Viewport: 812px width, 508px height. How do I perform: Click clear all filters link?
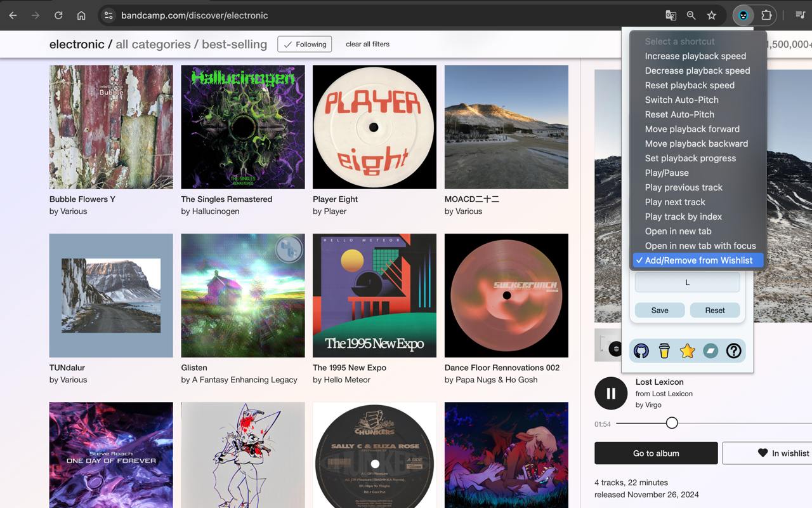[367, 44]
